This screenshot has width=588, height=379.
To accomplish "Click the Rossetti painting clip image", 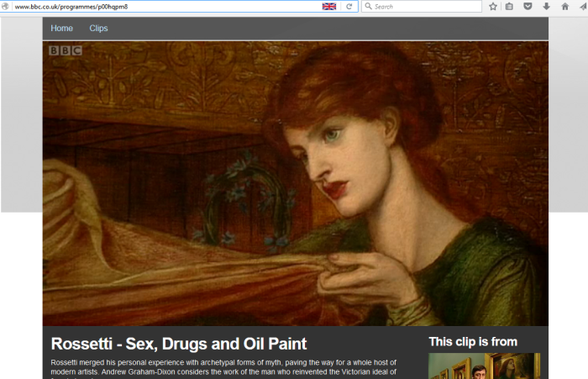I will coord(296,183).
